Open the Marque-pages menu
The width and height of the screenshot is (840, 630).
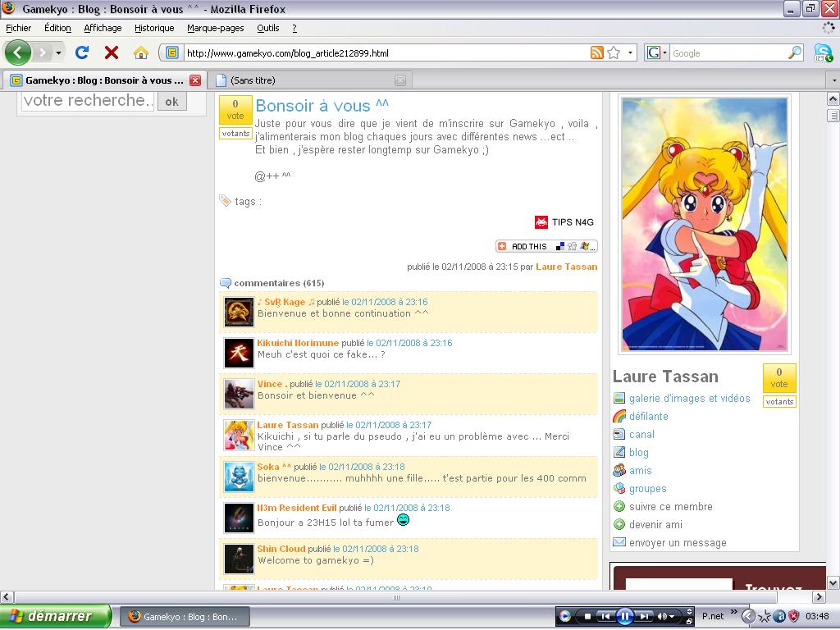216,28
